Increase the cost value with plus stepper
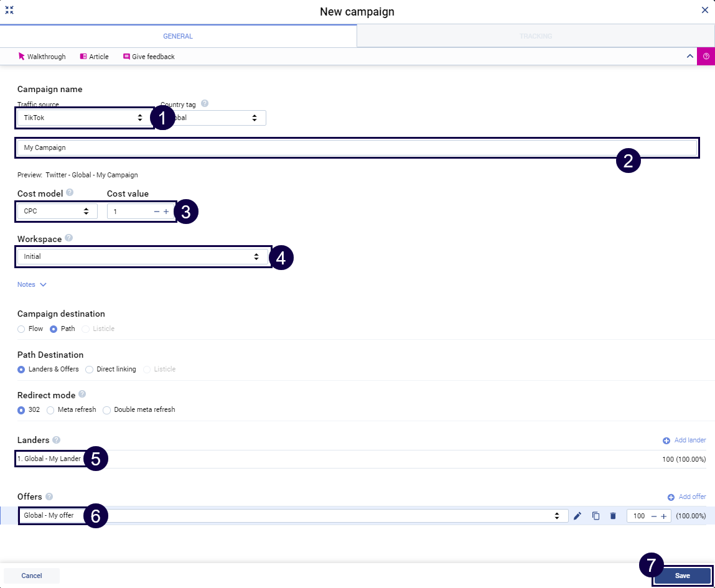715x588 pixels. pyautogui.click(x=166, y=212)
